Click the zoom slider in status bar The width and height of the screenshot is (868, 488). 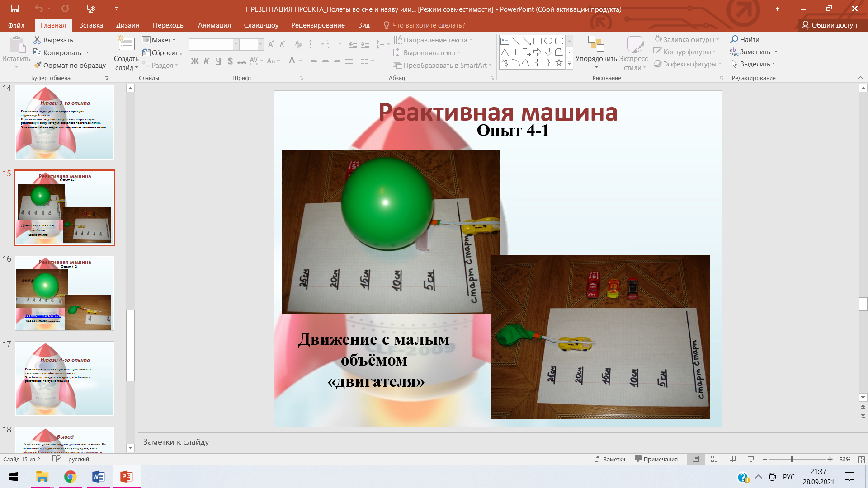(792, 459)
